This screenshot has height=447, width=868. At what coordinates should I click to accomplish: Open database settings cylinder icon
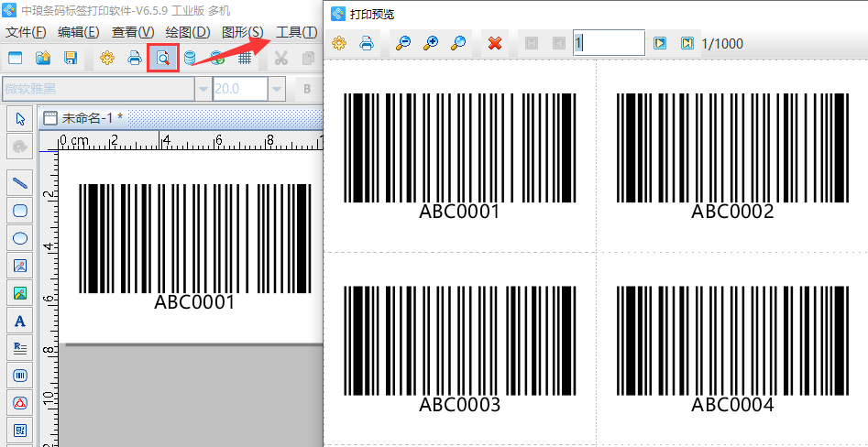pos(190,58)
